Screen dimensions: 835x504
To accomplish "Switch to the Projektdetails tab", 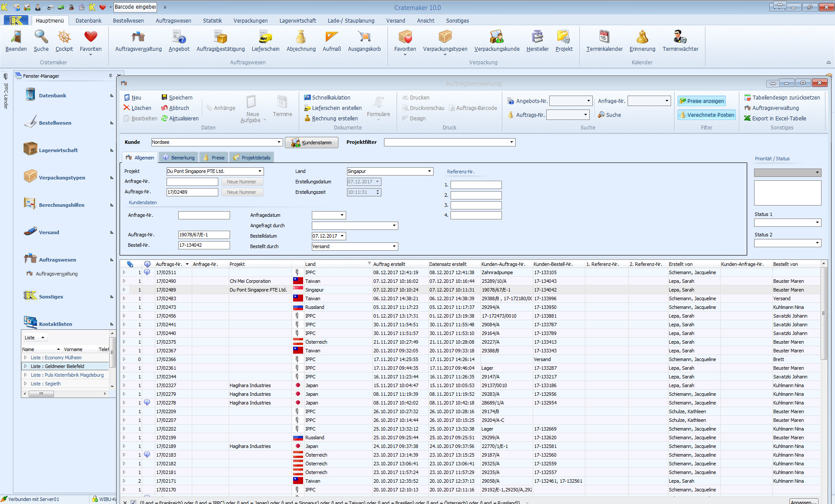I will [252, 157].
